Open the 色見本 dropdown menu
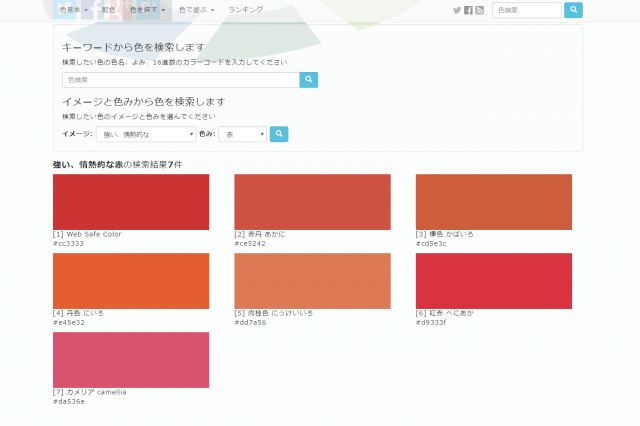The image size is (640, 426). pos(73,9)
